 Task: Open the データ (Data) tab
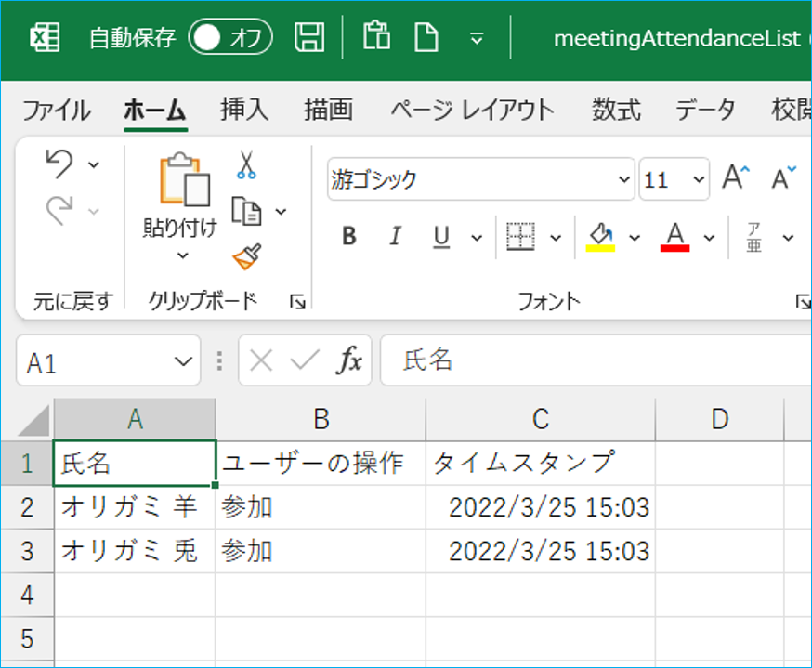pos(705,110)
